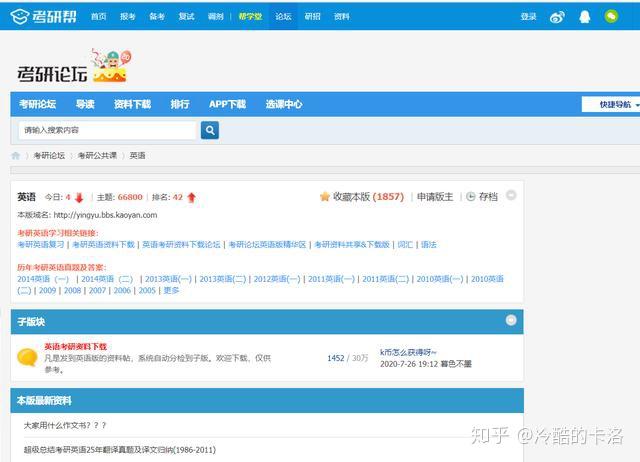Viewport: 640px width, 462px height.
Task: Open the 考研英语复习 link
Action: (x=41, y=244)
